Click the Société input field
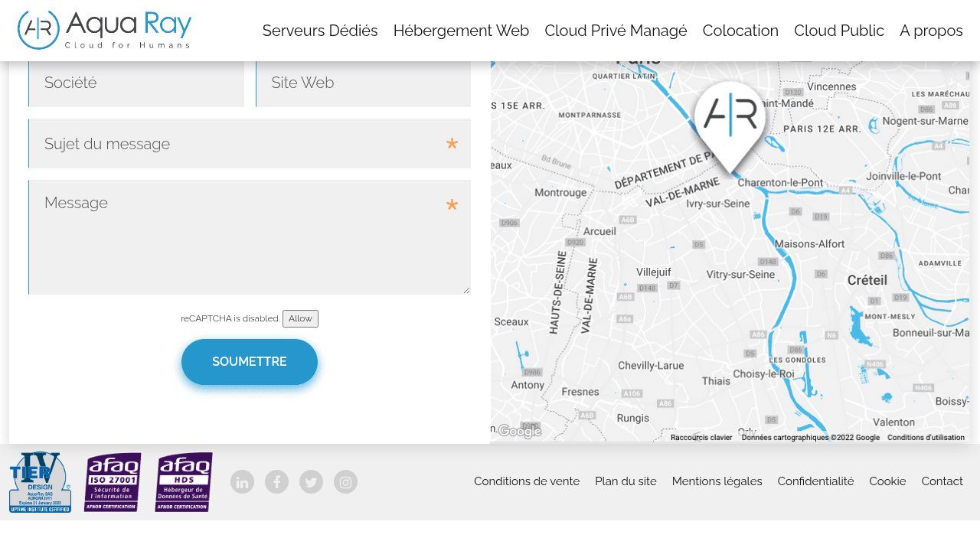The width and height of the screenshot is (980, 551). click(136, 83)
